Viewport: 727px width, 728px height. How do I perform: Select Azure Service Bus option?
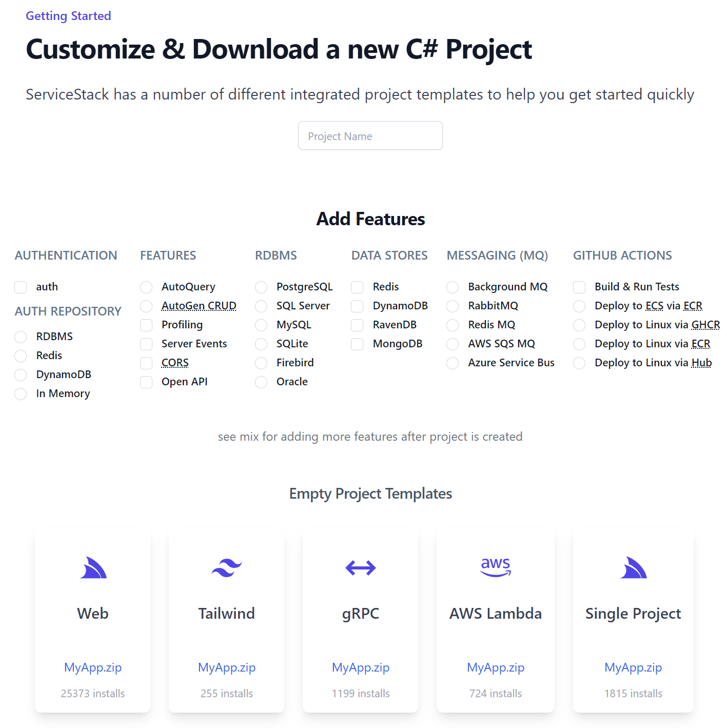453,363
